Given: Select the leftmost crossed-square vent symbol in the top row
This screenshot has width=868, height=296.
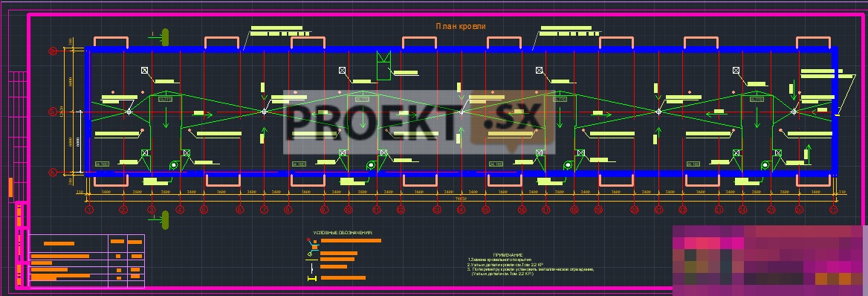Looking at the screenshot, I should (x=144, y=71).
